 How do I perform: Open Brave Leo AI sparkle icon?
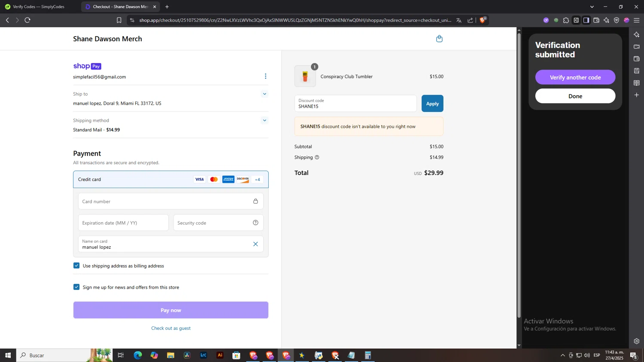pos(606,20)
